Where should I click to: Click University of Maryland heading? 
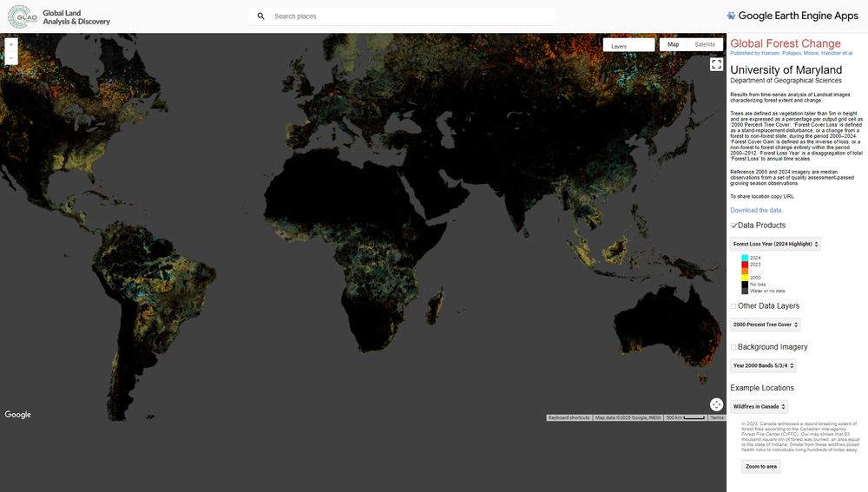(786, 69)
